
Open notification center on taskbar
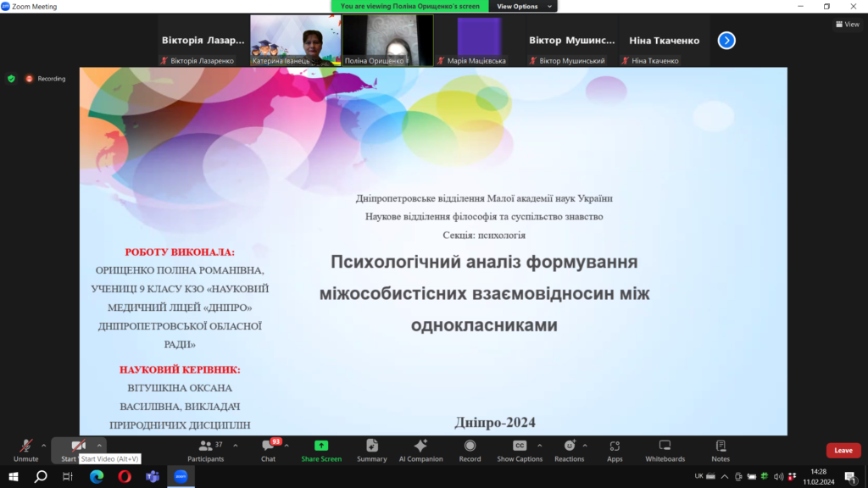[851, 476]
